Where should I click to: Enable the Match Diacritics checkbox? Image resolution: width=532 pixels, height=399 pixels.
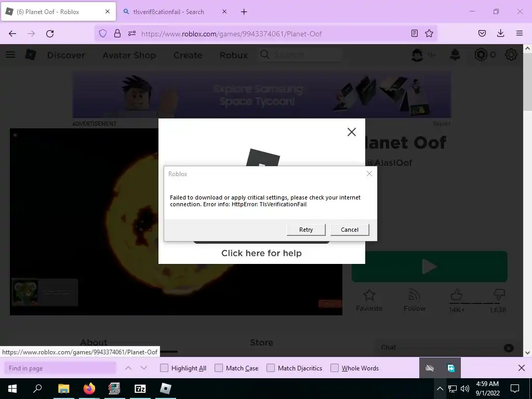pyautogui.click(x=270, y=368)
